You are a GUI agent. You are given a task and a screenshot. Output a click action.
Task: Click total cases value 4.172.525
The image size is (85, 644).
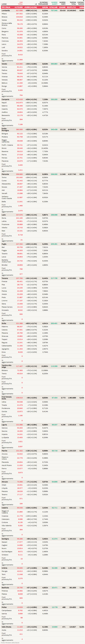(x=19, y=7)
